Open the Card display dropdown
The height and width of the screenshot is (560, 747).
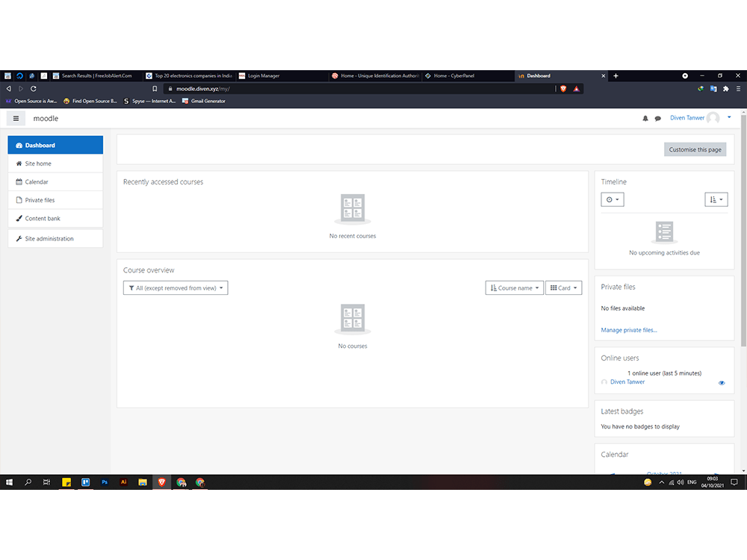pyautogui.click(x=563, y=288)
